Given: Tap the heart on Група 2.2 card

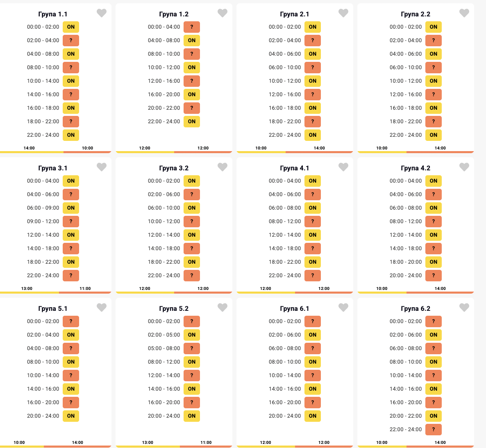Looking at the screenshot, I should (464, 13).
